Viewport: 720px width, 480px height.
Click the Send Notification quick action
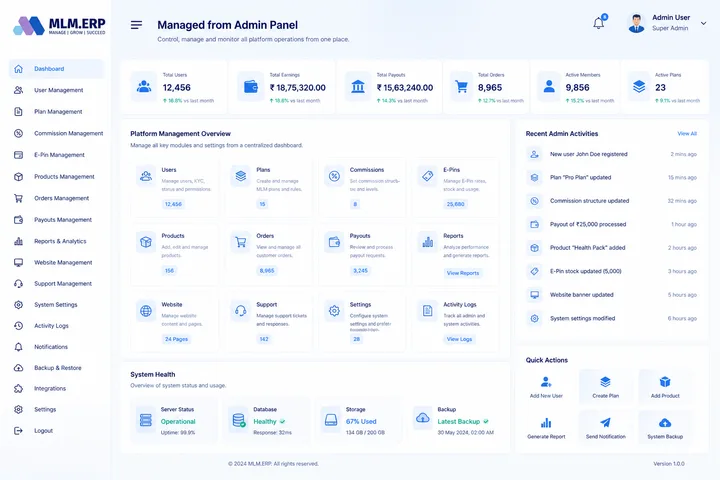[x=605, y=428]
